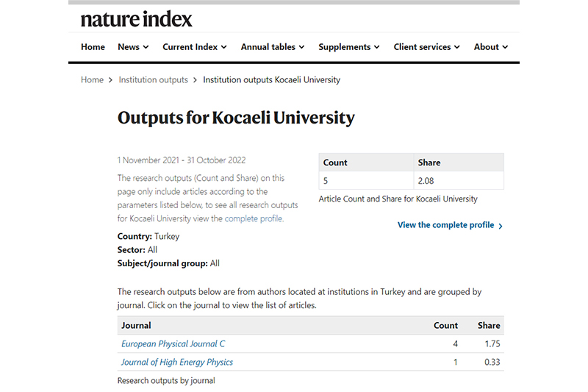The height and width of the screenshot is (392, 588).
Task: Click the Journal column header
Action: point(137,325)
